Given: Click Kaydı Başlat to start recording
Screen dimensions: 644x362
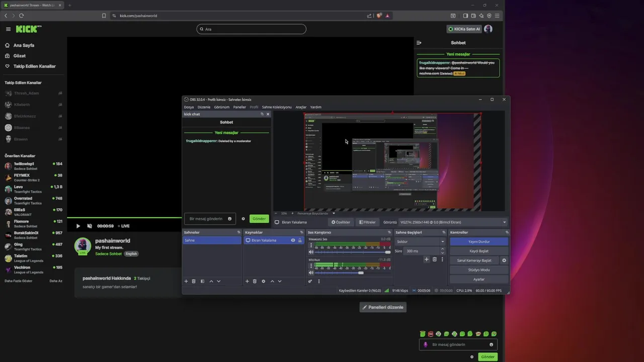Looking at the screenshot, I should coord(479,251).
